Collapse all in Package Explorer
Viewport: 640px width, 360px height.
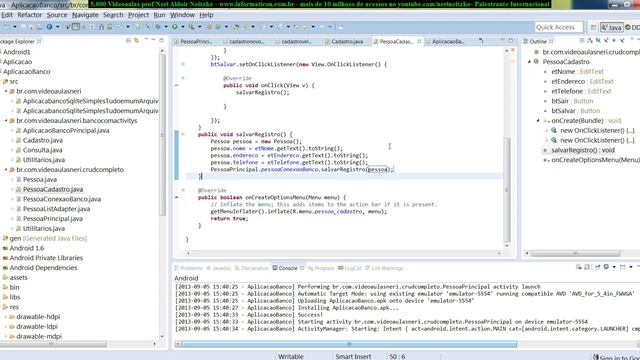pyautogui.click(x=128, y=40)
